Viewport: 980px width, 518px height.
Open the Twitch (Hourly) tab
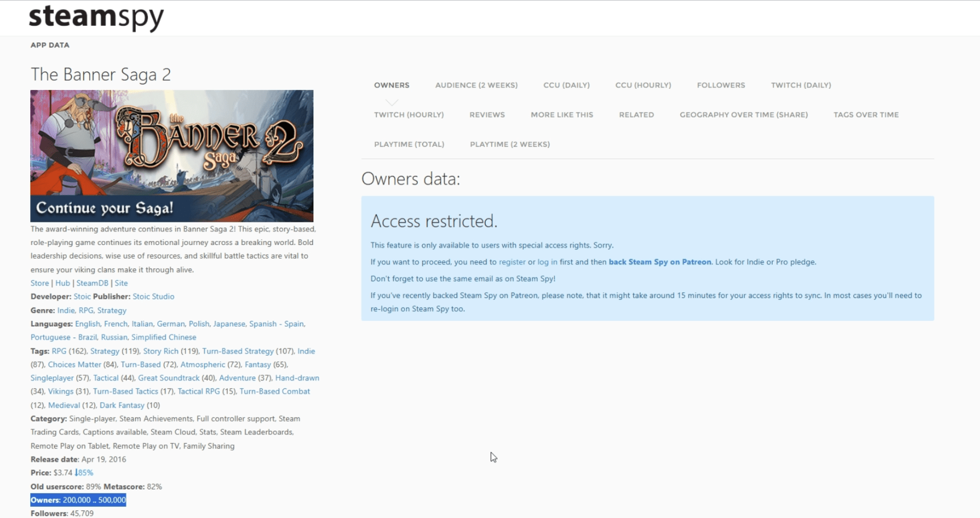click(x=409, y=115)
